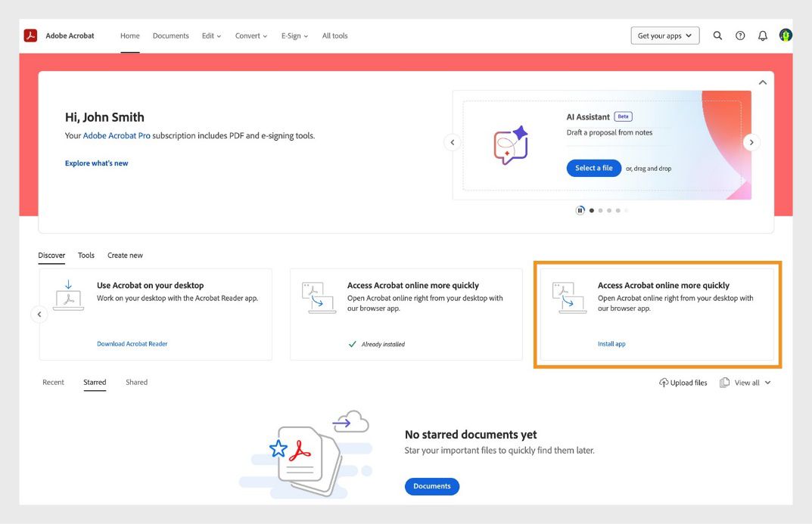
Task: Click the document view icon beside View all
Action: [x=724, y=383]
